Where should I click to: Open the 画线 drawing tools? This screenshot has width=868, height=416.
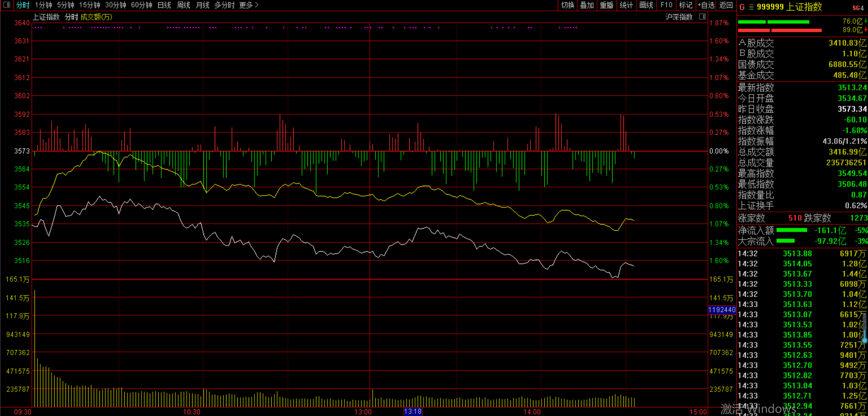pyautogui.click(x=646, y=5)
